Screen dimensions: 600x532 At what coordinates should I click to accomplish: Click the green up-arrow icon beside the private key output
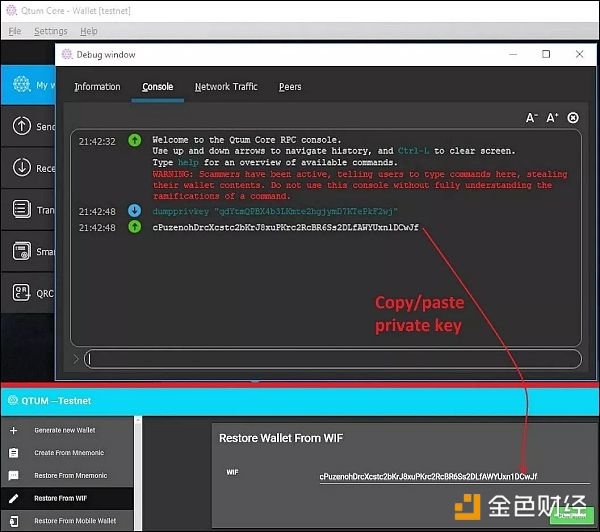pos(134,227)
